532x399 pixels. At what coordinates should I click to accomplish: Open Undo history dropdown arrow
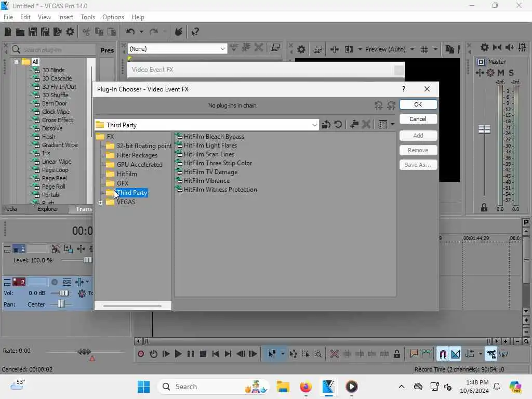coord(141,32)
